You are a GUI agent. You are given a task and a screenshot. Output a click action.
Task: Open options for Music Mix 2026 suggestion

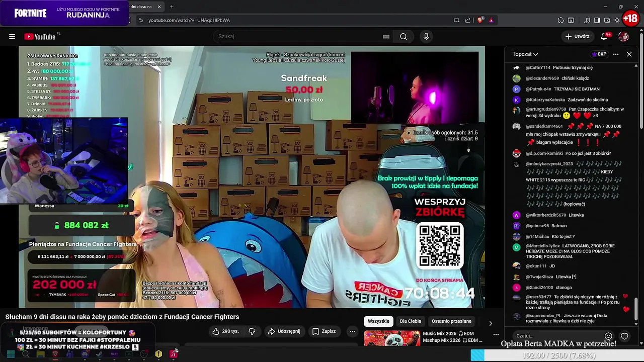[496, 334]
